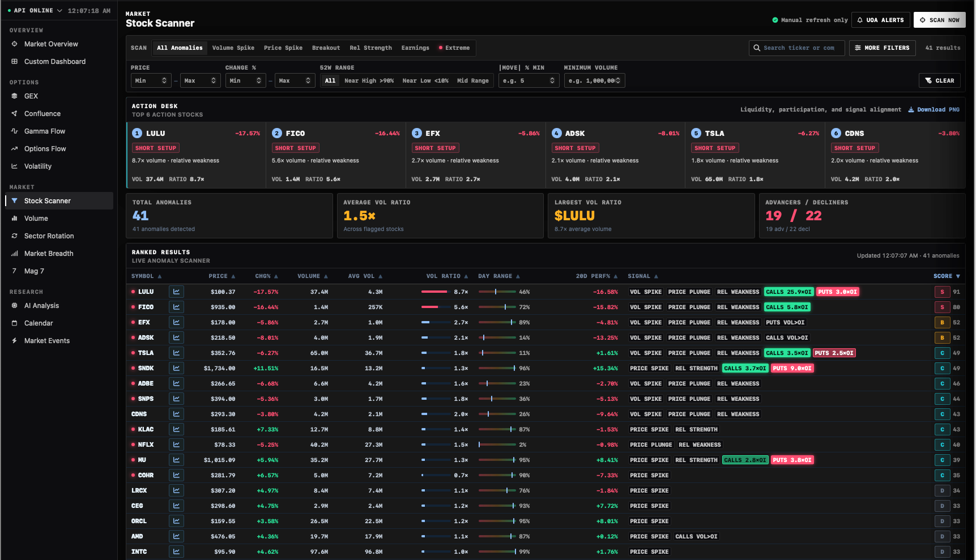This screenshot has height=560, width=976.
Task: Expand API Online status dropdown
Action: 35,11
